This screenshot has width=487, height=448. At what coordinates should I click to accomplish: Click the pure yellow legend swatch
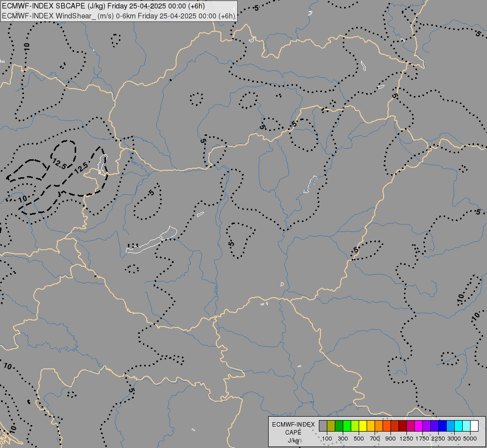(363, 426)
